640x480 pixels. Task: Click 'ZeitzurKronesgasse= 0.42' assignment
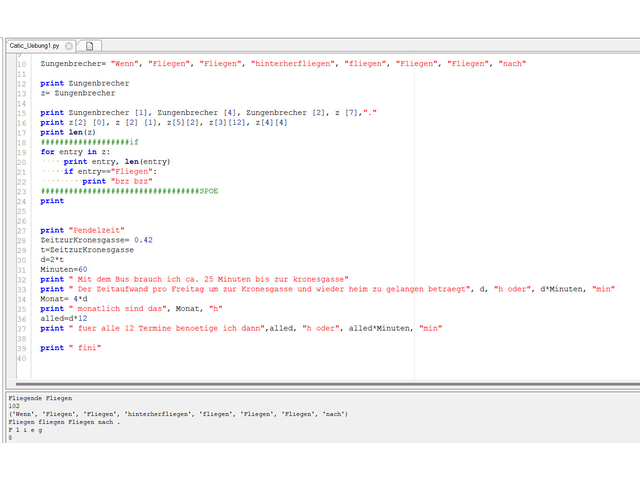[x=96, y=240]
